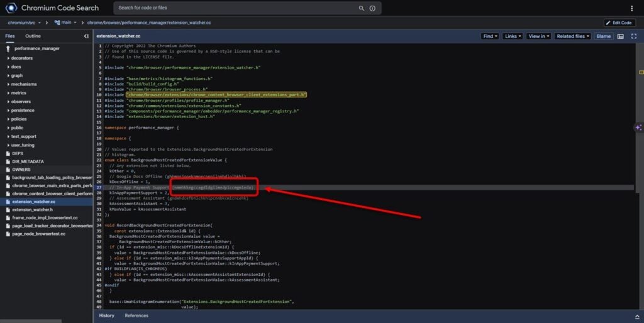Click the magnifier icon in the search bar

pos(361,8)
